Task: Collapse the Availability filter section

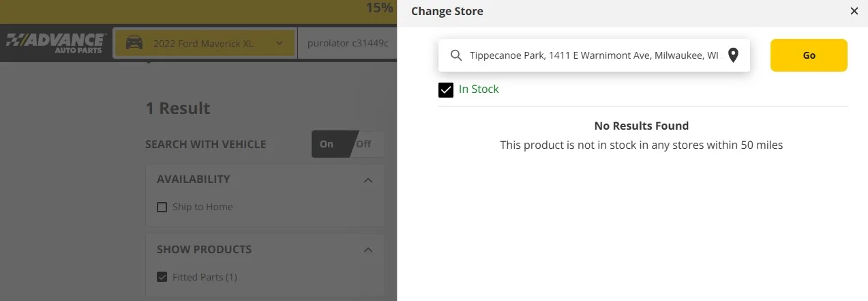Action: pyautogui.click(x=368, y=180)
